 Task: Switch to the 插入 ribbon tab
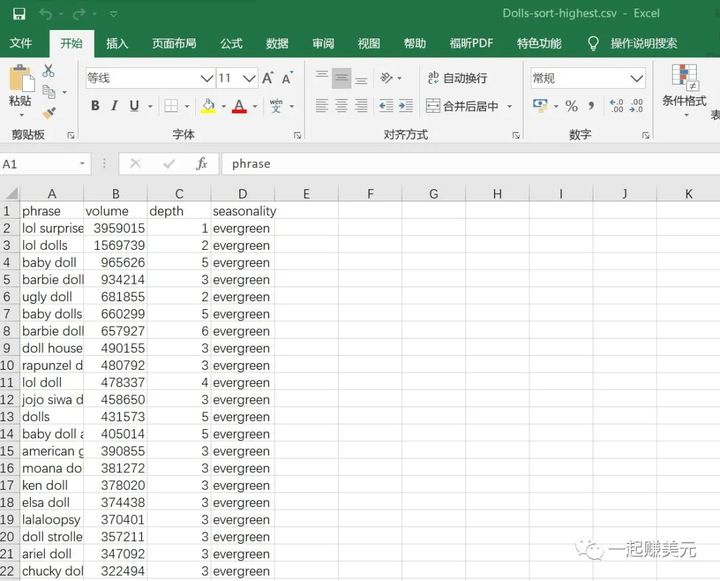[x=117, y=43]
